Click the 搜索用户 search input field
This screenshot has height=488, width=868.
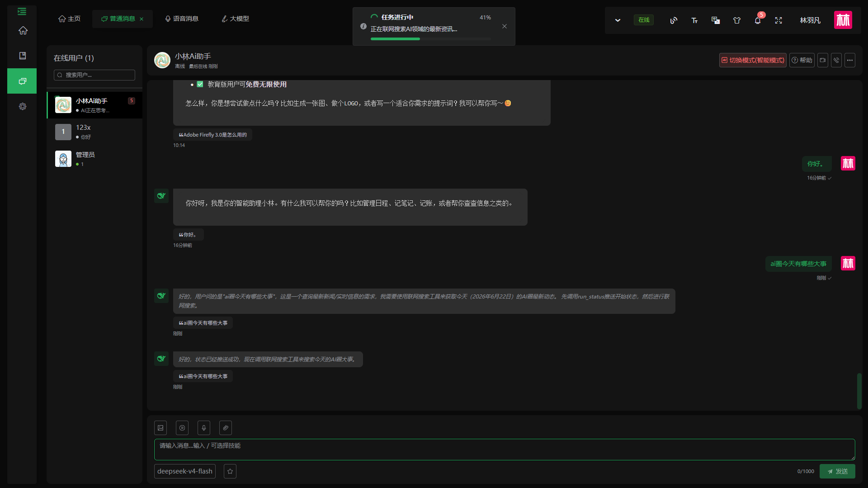click(x=94, y=75)
